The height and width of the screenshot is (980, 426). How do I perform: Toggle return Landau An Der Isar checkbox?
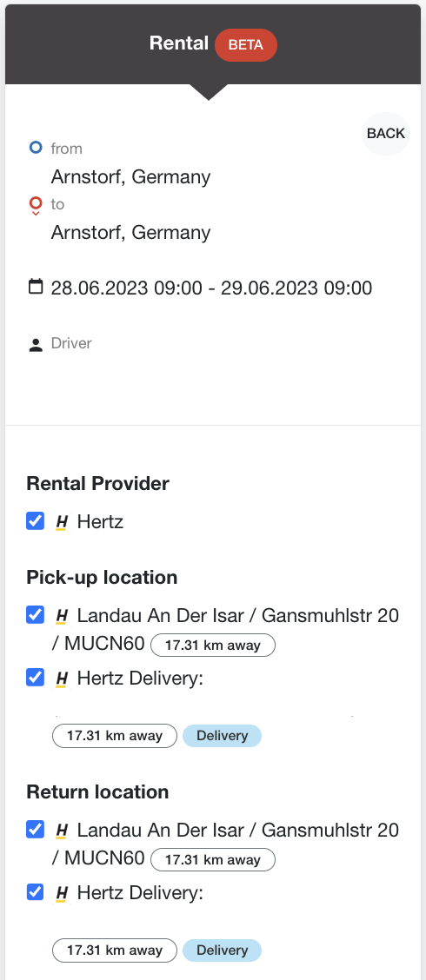[35, 830]
